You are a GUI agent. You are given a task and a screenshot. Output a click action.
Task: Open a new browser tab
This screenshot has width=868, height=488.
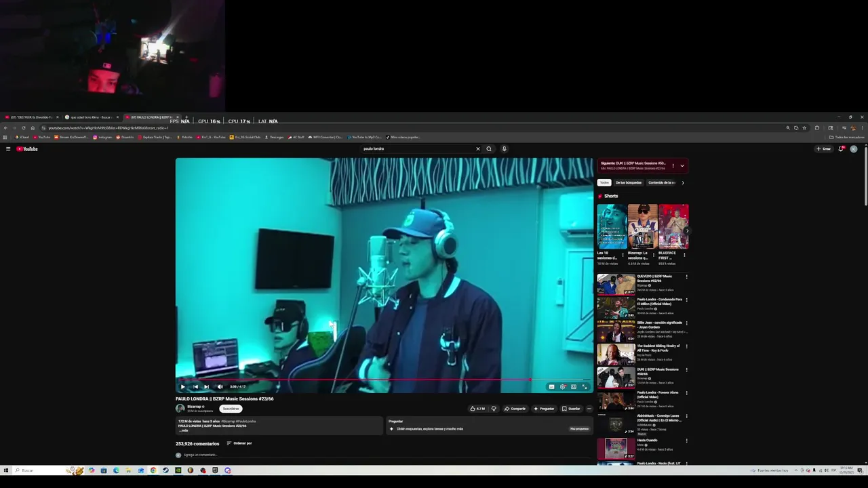186,117
